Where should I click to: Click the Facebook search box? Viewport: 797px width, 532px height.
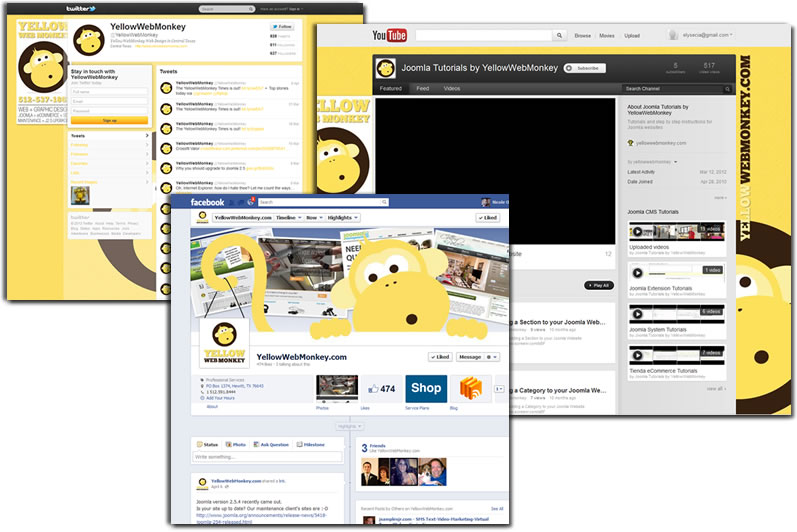tap(319, 202)
